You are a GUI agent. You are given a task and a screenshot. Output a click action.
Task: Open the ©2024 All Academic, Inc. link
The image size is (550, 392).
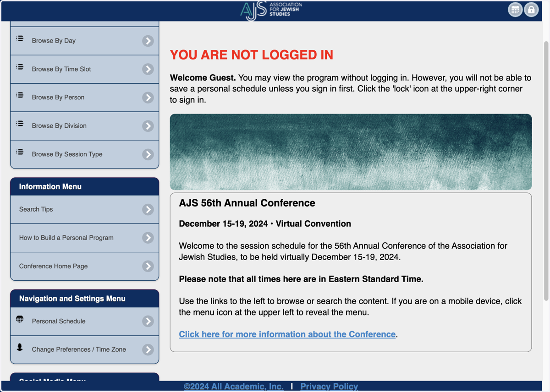pyautogui.click(x=234, y=387)
